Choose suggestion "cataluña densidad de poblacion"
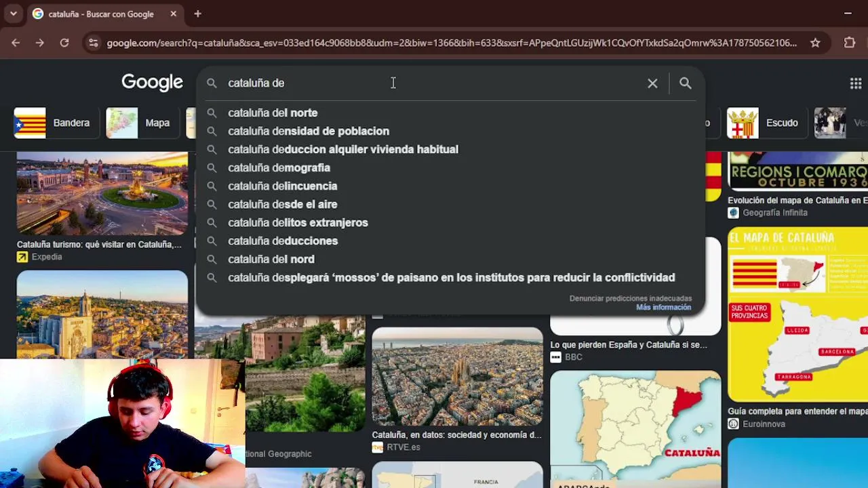868x488 pixels. (x=450, y=131)
